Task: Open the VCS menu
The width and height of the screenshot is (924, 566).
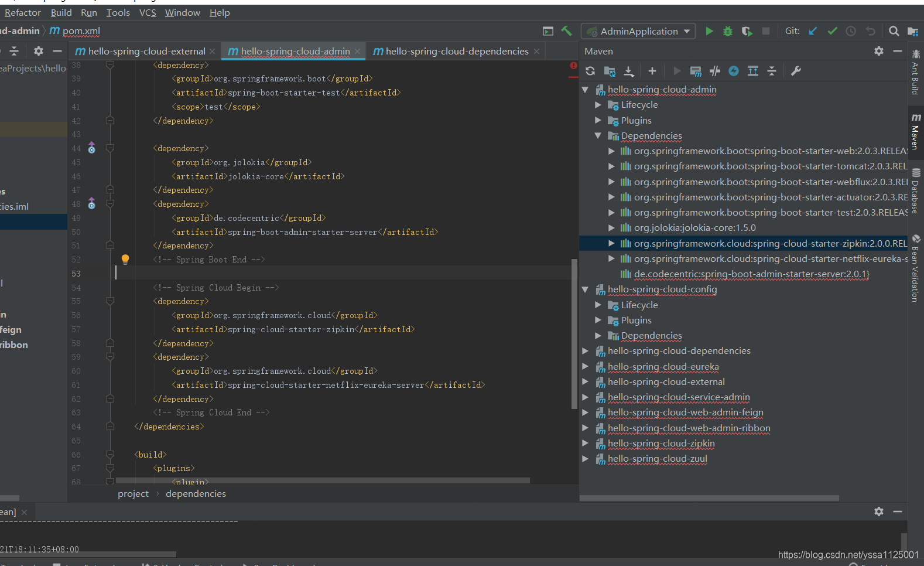Action: click(x=148, y=12)
